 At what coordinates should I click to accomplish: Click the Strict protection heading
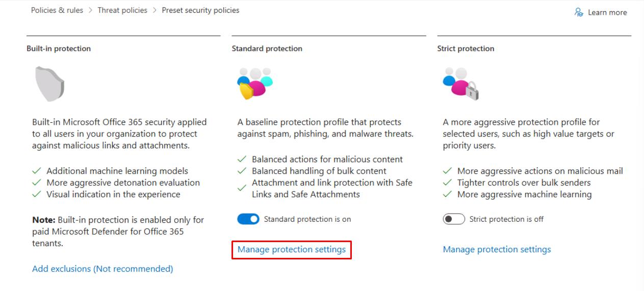click(x=466, y=49)
